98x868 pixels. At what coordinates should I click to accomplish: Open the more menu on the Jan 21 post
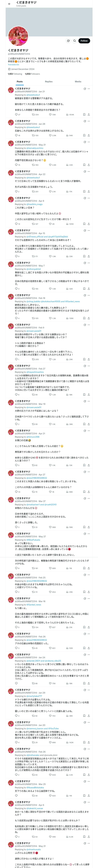pos(89,89)
